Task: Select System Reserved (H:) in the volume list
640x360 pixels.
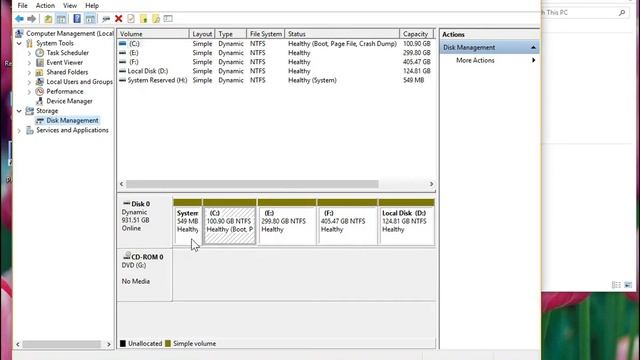Action: click(x=276, y=80)
